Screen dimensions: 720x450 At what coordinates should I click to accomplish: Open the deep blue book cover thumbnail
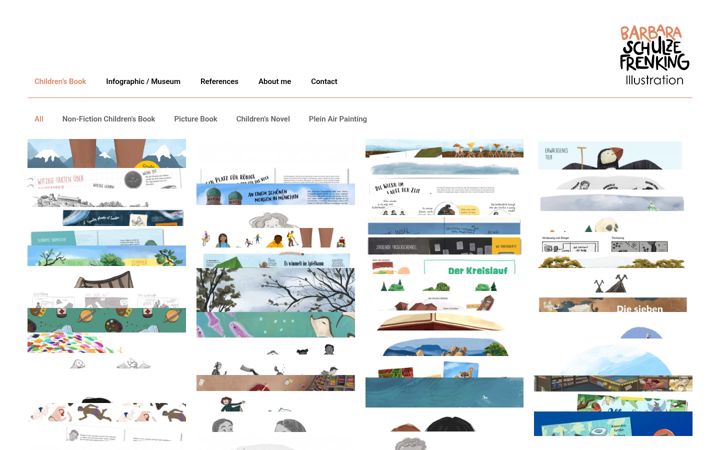coord(613,424)
